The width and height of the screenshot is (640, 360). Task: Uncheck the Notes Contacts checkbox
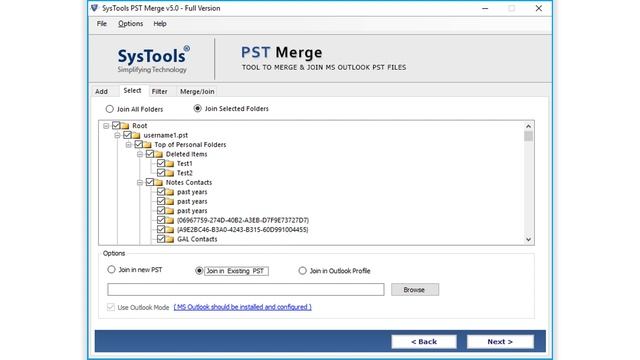(x=150, y=182)
